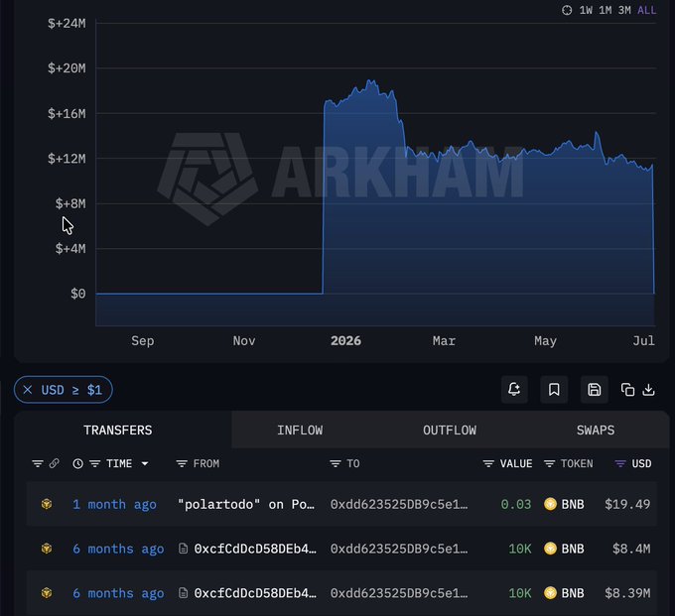Click the create alert bell icon
Screen dimensions: 675x616
coord(514,390)
